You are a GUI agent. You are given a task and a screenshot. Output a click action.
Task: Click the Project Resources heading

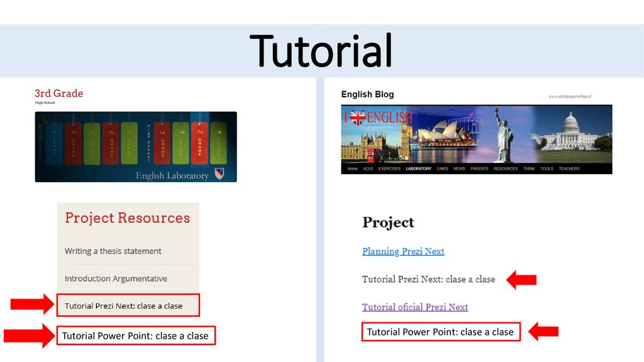point(127,218)
